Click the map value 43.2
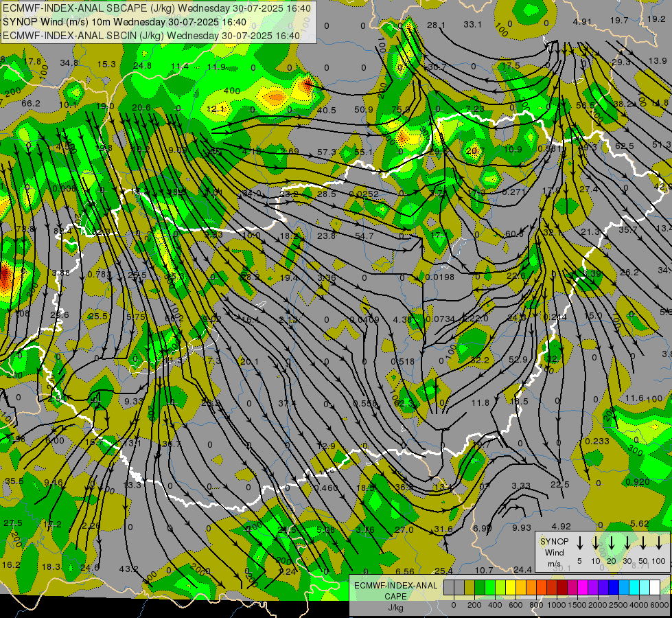This screenshot has width=672, height=618. pyautogui.click(x=128, y=569)
